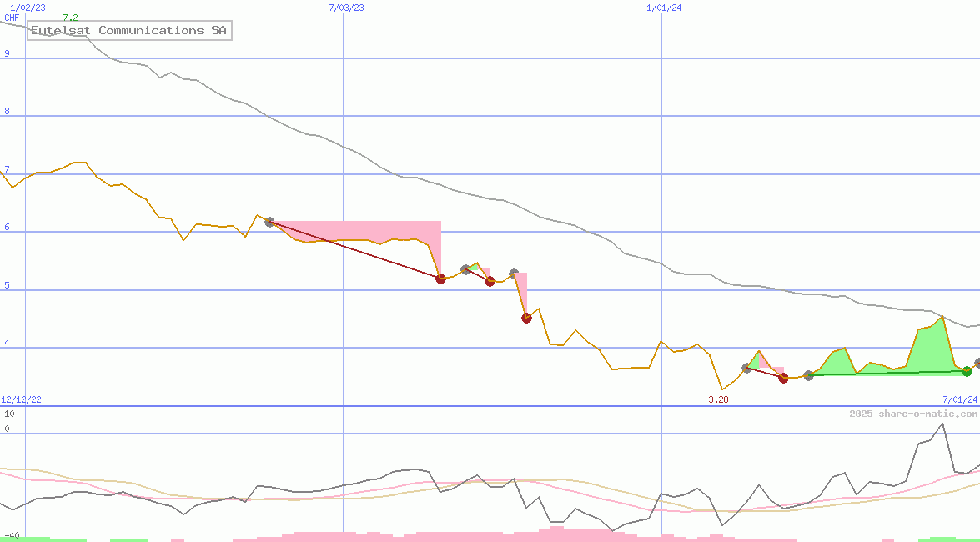This screenshot has width=980, height=542.
Task: Click the green marker near the right edge
Action: pyautogui.click(x=967, y=371)
